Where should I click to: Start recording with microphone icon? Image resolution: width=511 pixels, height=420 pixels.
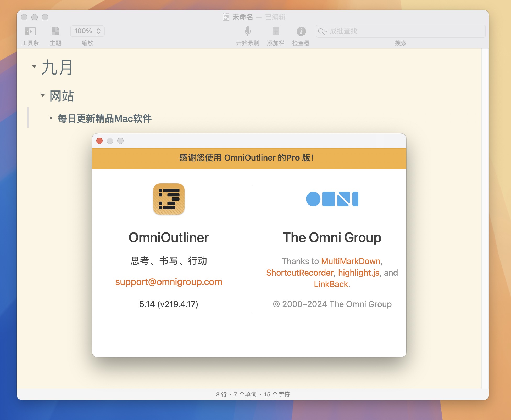(x=248, y=31)
